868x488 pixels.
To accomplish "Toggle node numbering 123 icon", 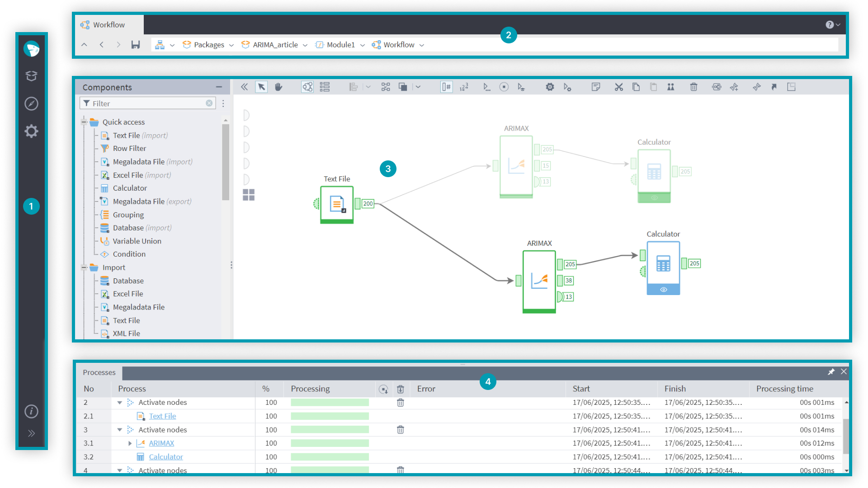I will click(x=464, y=87).
